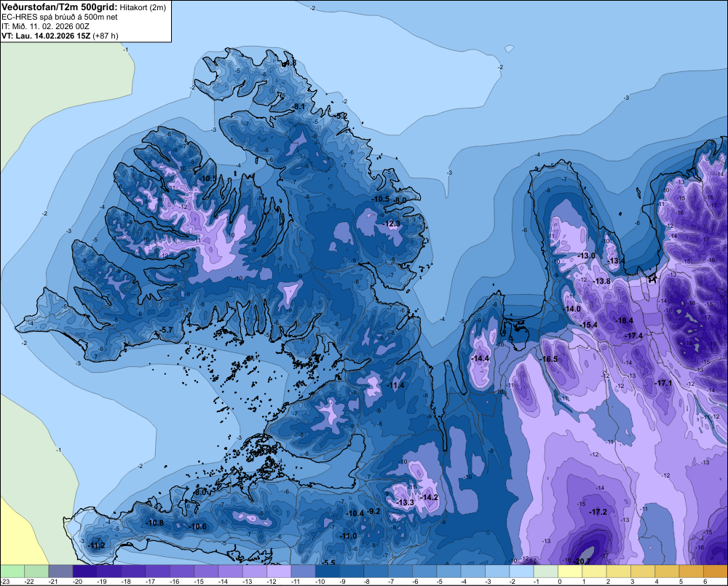This screenshot has height=586, width=728.
Task: Click the -18.4 temperature reading
Action: [625, 320]
